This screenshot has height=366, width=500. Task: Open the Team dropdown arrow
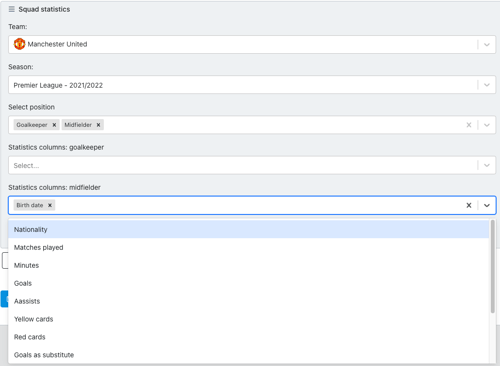click(487, 45)
